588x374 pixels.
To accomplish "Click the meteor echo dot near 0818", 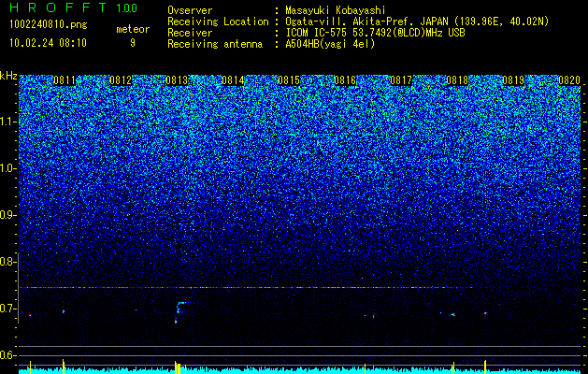I will pos(452,314).
